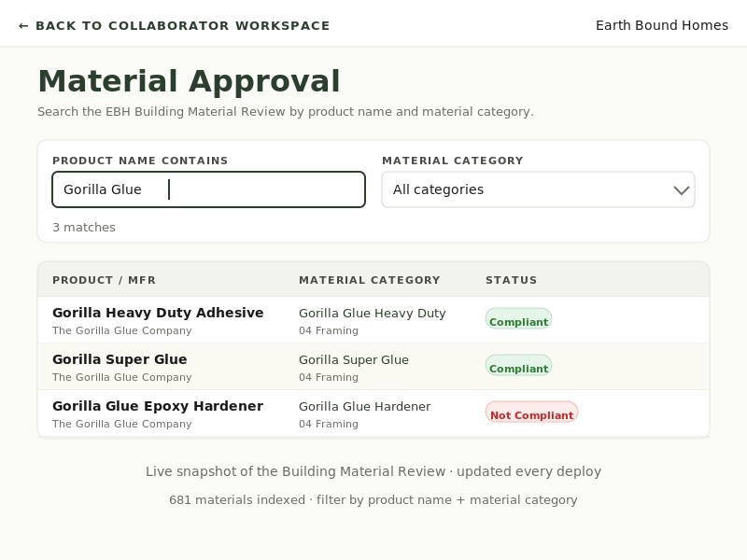Select the Gorilla Super Glue product name

tap(120, 359)
